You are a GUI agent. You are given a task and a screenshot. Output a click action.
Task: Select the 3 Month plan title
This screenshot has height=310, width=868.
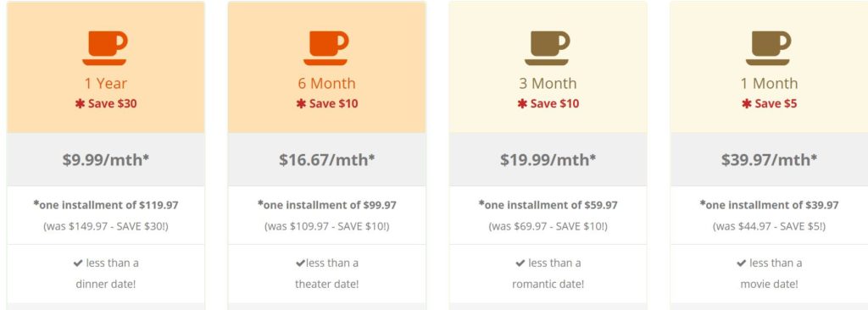click(548, 84)
